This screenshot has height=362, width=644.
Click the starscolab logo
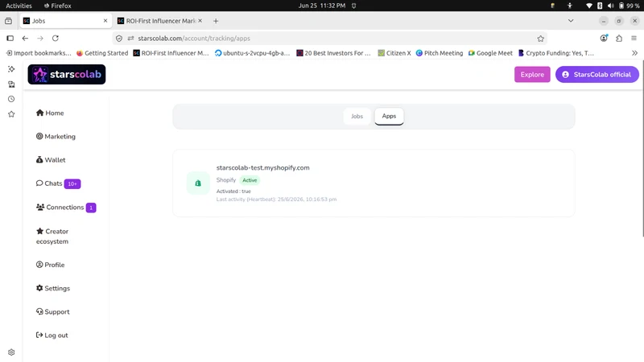67,74
